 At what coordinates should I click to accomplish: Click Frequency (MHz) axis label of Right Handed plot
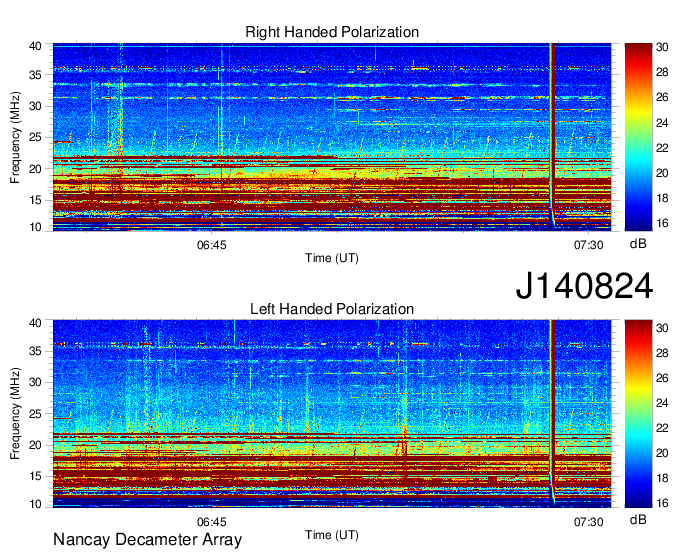click(x=15, y=137)
